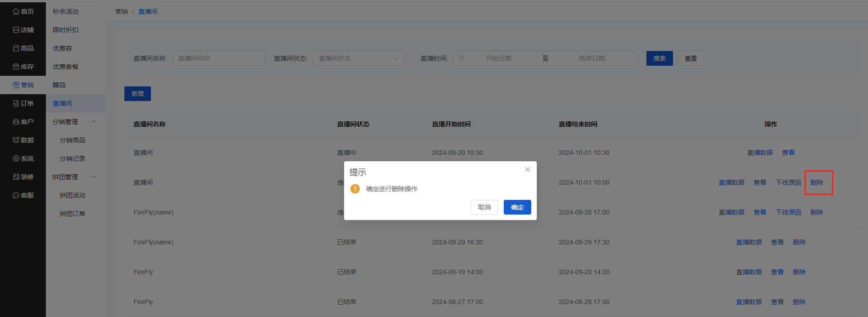The height and width of the screenshot is (317, 868).
Task: Click 查看 in row ending 2024-08-28 17:00
Action: coord(778,302)
